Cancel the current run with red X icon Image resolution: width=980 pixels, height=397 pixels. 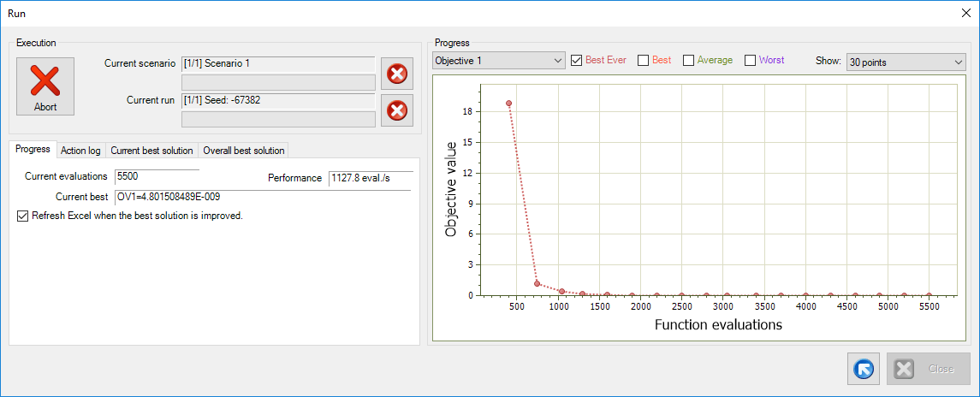coord(397,110)
